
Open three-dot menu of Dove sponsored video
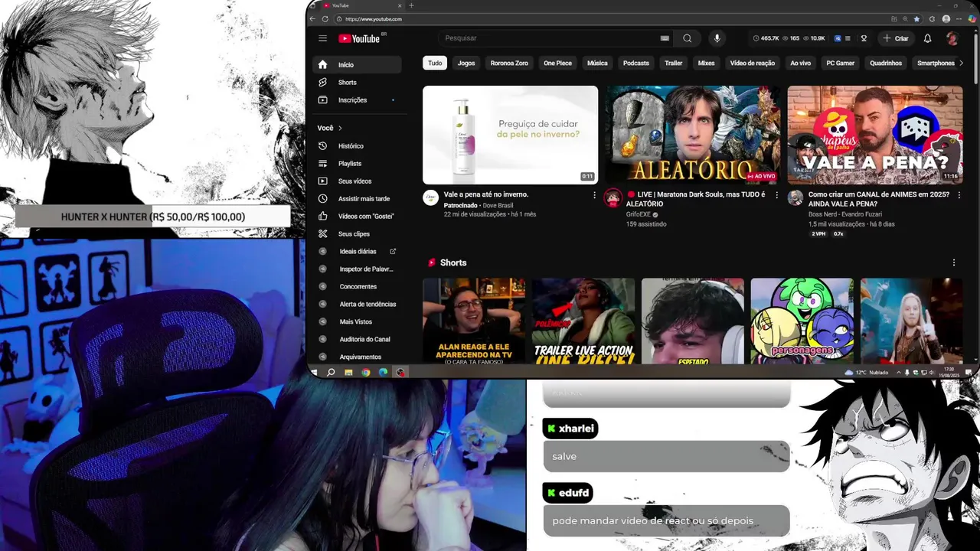(x=594, y=195)
